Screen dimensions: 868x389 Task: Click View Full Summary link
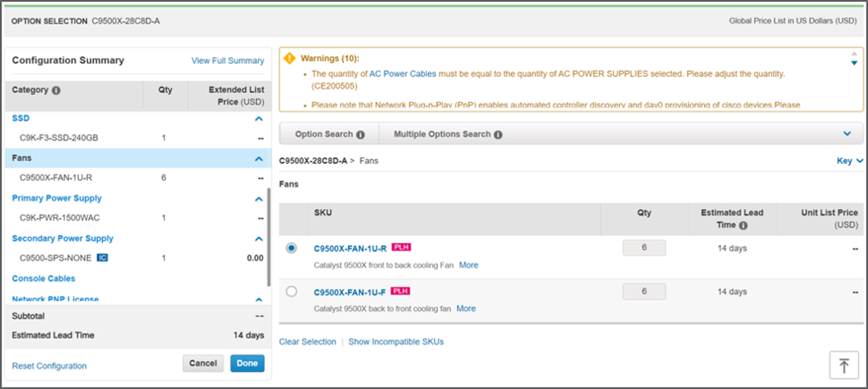228,60
